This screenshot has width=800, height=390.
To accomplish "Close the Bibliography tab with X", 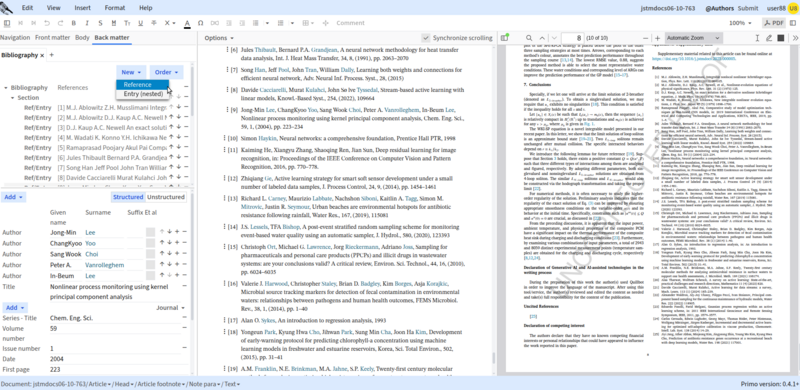I will click(x=42, y=55).
